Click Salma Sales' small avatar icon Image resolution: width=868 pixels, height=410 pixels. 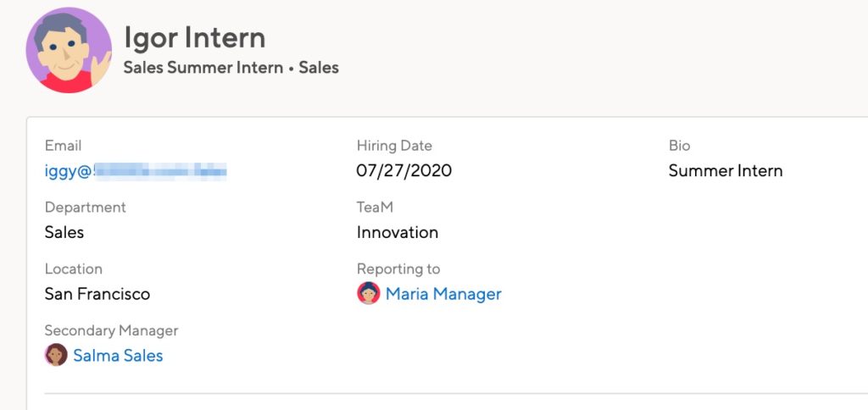click(x=56, y=355)
